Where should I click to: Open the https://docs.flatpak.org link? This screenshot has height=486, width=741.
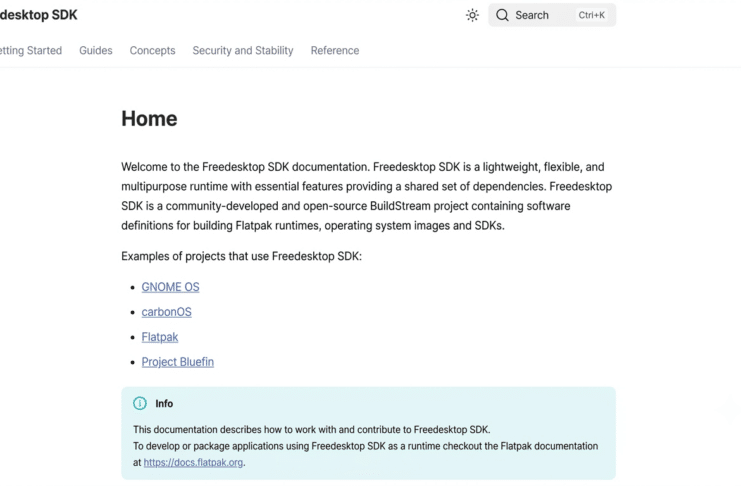click(x=193, y=462)
